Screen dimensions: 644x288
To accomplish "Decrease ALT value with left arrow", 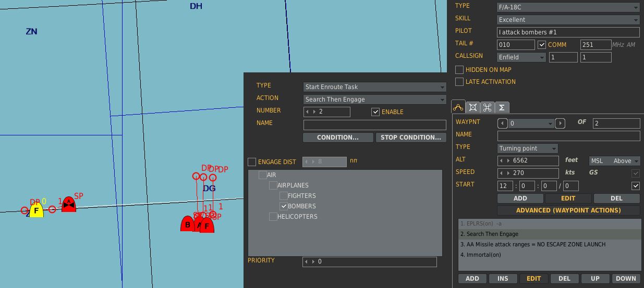I will click(x=502, y=161).
